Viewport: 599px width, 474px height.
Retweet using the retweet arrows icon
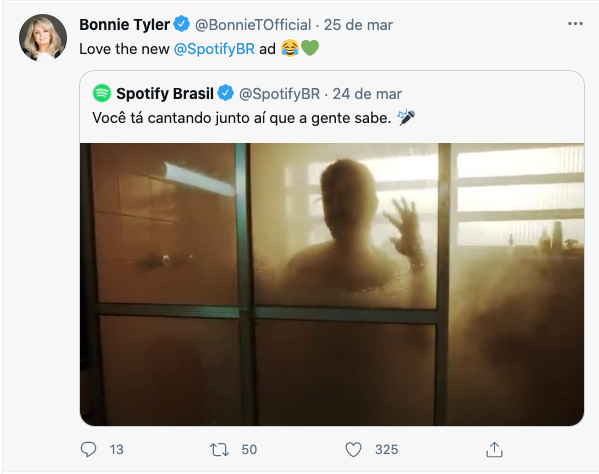click(220, 450)
